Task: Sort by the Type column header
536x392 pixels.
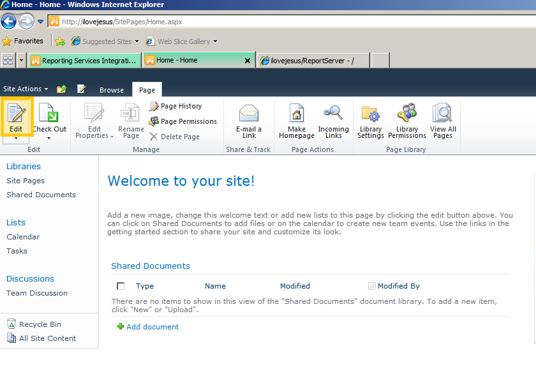Action: pos(145,286)
